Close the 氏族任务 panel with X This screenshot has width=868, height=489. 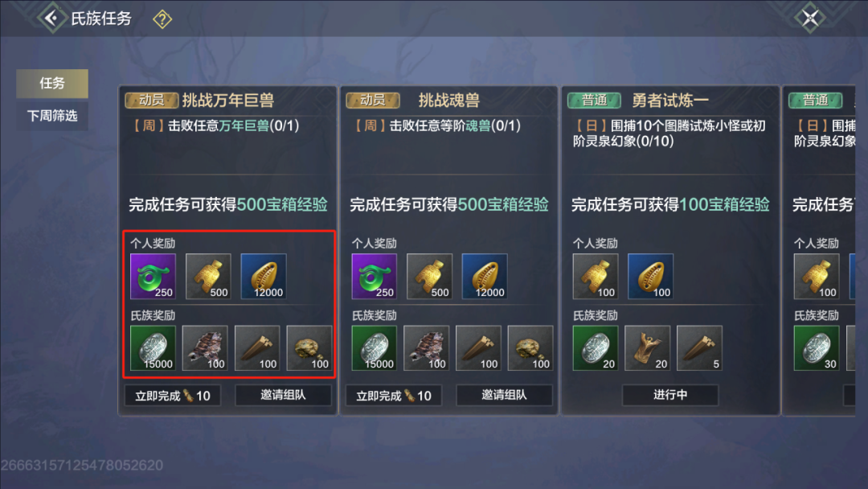tap(810, 18)
